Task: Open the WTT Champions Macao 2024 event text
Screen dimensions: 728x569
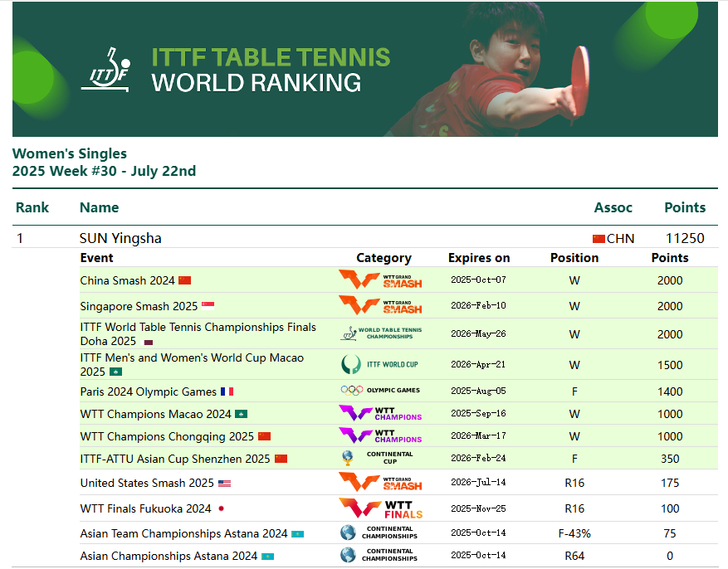Action: pos(155,414)
